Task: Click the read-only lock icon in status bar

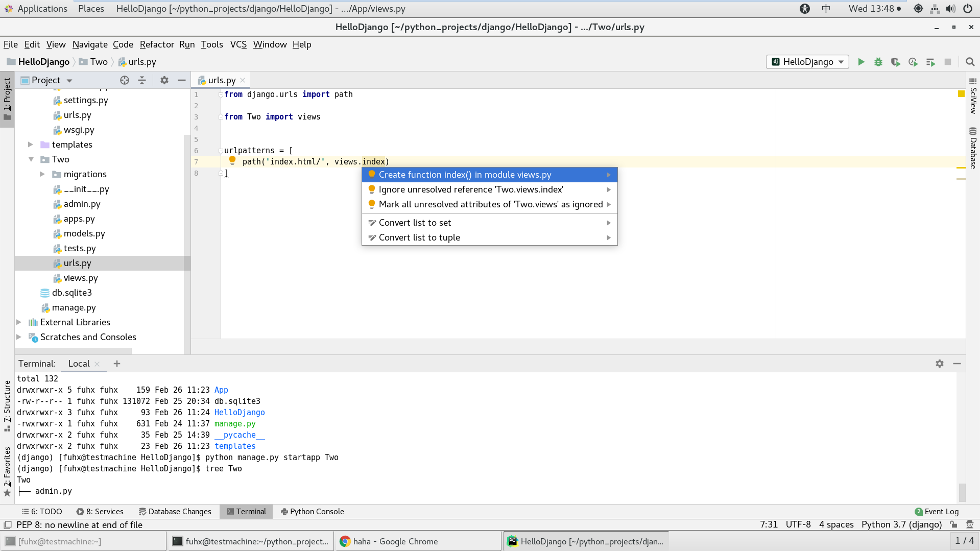Action: pyautogui.click(x=953, y=525)
